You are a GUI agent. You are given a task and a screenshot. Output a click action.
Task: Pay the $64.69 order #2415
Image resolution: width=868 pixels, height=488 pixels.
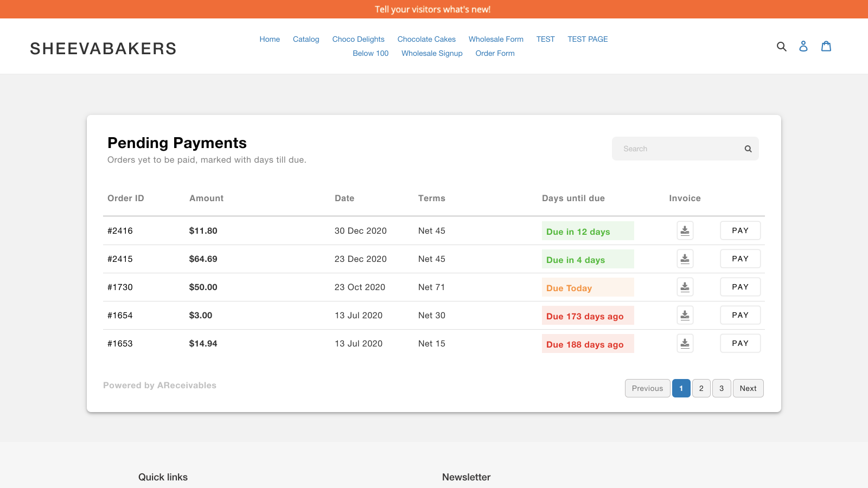(x=740, y=258)
